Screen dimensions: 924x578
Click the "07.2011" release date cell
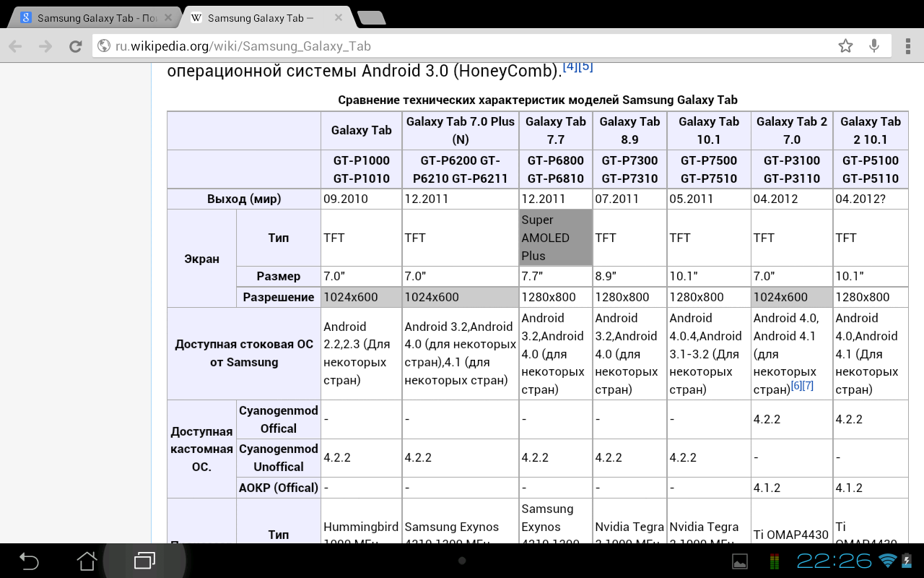coord(629,199)
